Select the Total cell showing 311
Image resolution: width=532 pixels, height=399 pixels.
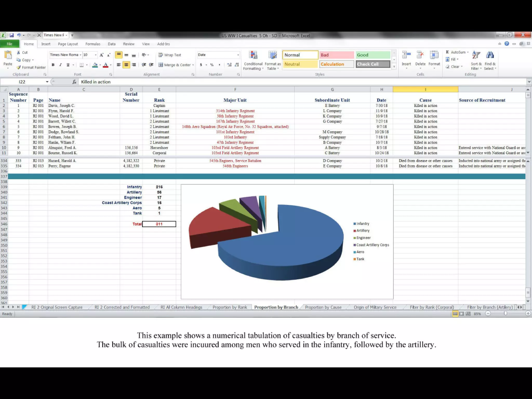coord(159,224)
